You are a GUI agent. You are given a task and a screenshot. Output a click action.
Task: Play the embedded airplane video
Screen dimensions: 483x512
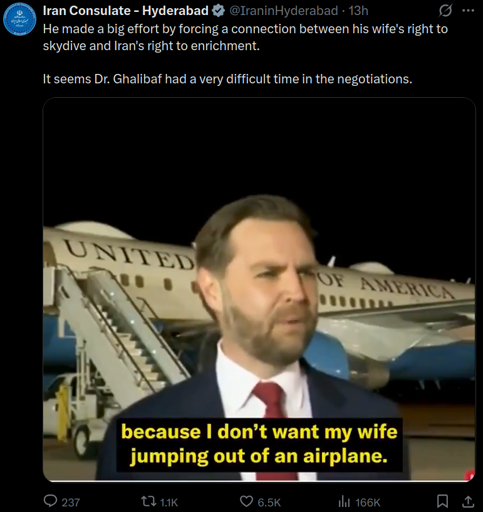(259, 289)
